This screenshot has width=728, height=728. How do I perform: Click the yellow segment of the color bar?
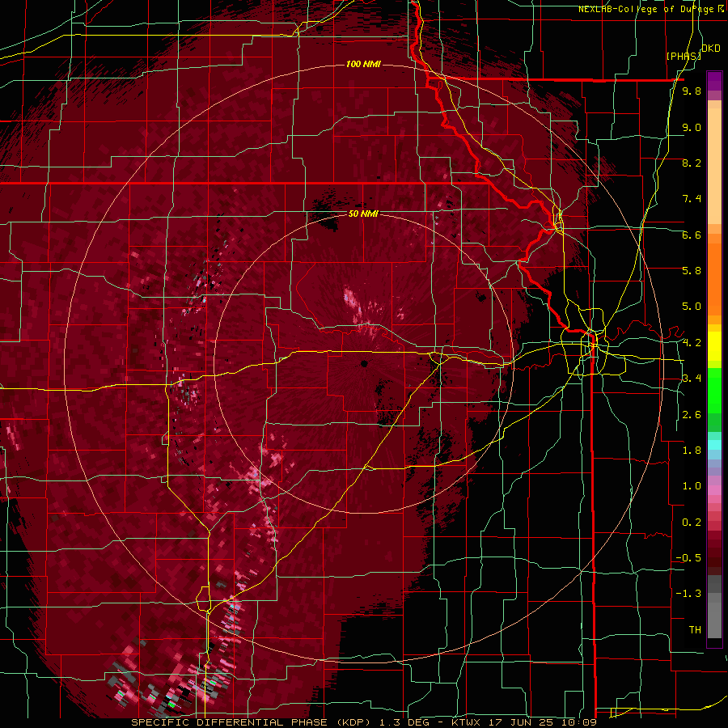click(714, 346)
